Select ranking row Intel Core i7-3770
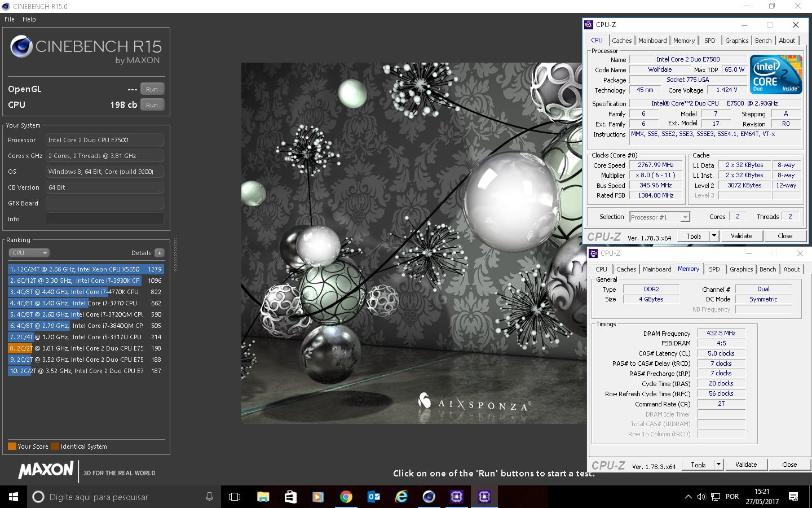812x508 pixels. click(x=86, y=303)
